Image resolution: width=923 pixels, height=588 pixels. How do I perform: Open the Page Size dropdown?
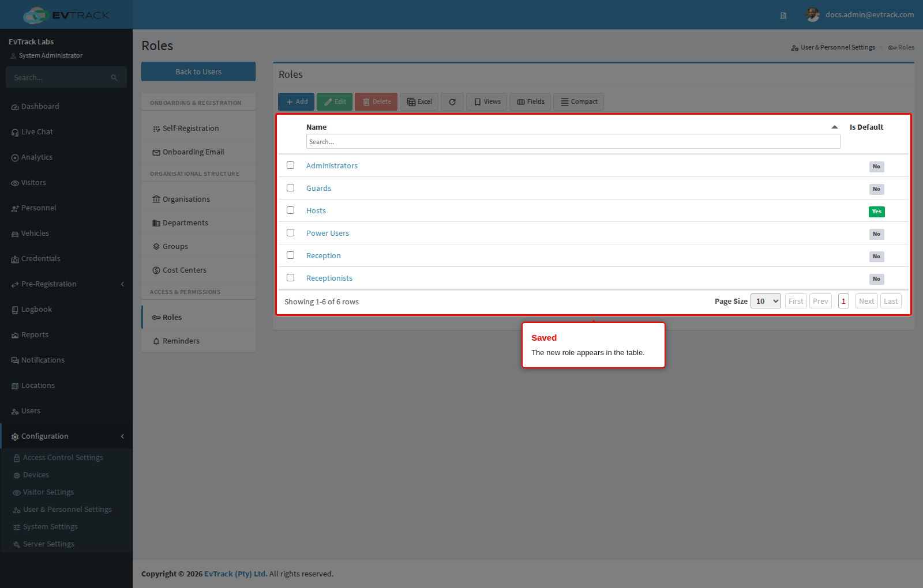click(x=766, y=301)
